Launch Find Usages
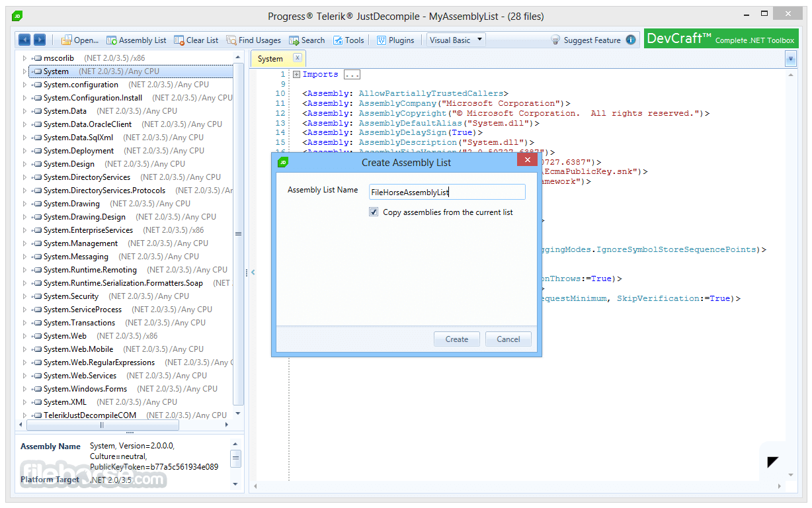The height and width of the screenshot is (508, 812). click(253, 40)
